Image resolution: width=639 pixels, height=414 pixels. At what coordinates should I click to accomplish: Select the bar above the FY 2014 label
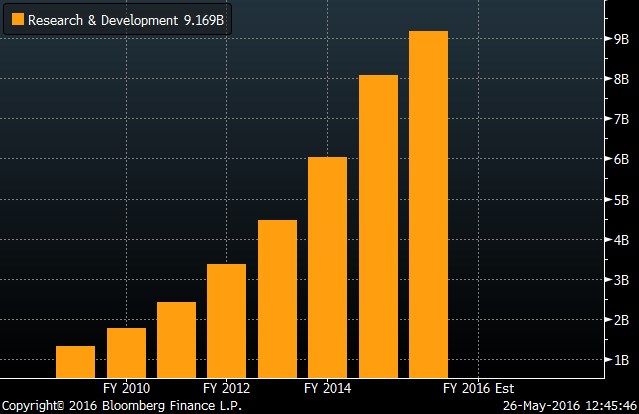327,268
